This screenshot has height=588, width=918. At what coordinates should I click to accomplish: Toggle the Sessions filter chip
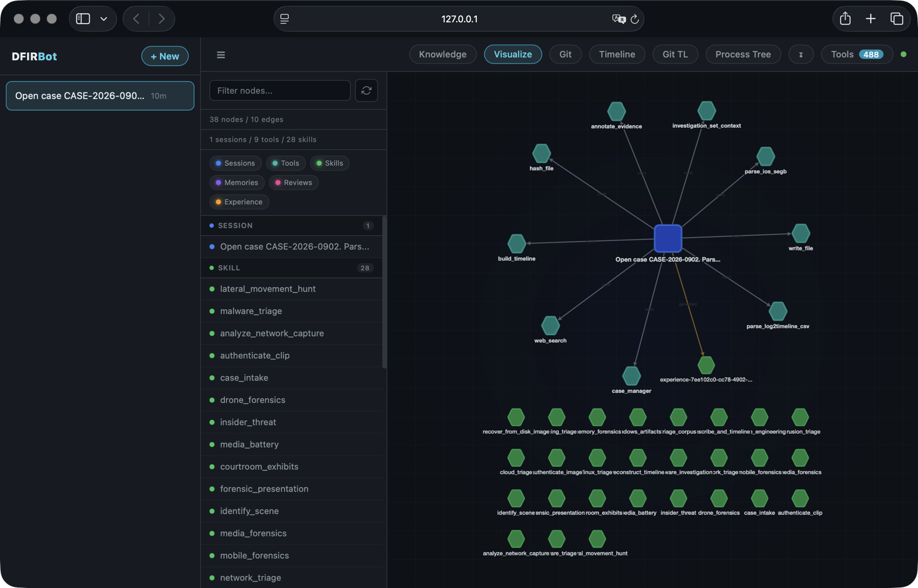(235, 163)
